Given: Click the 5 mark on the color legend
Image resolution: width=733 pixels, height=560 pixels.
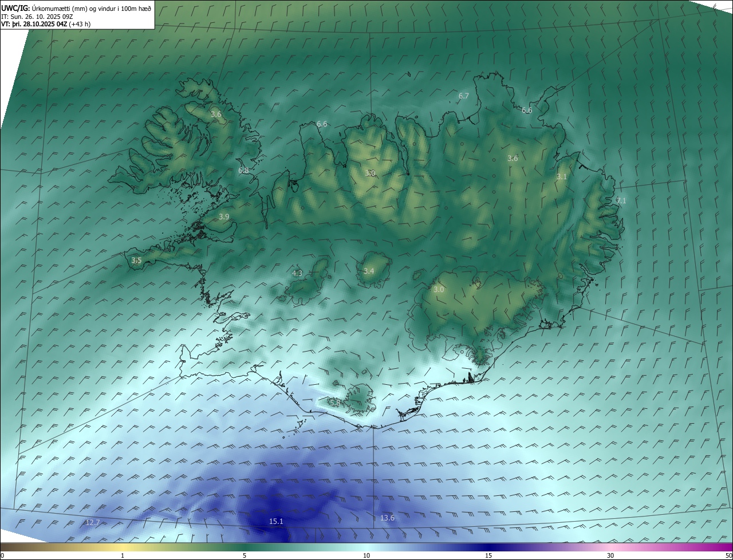Looking at the screenshot, I should pos(245,555).
